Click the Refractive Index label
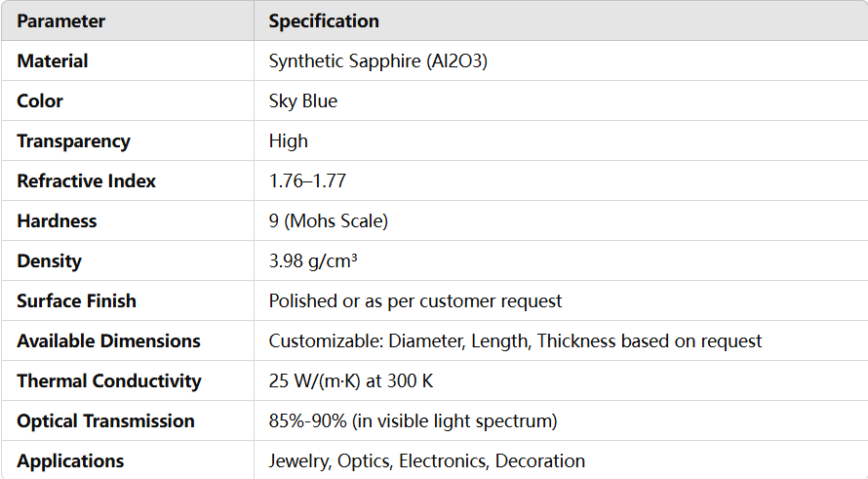868x479 pixels. [86, 180]
